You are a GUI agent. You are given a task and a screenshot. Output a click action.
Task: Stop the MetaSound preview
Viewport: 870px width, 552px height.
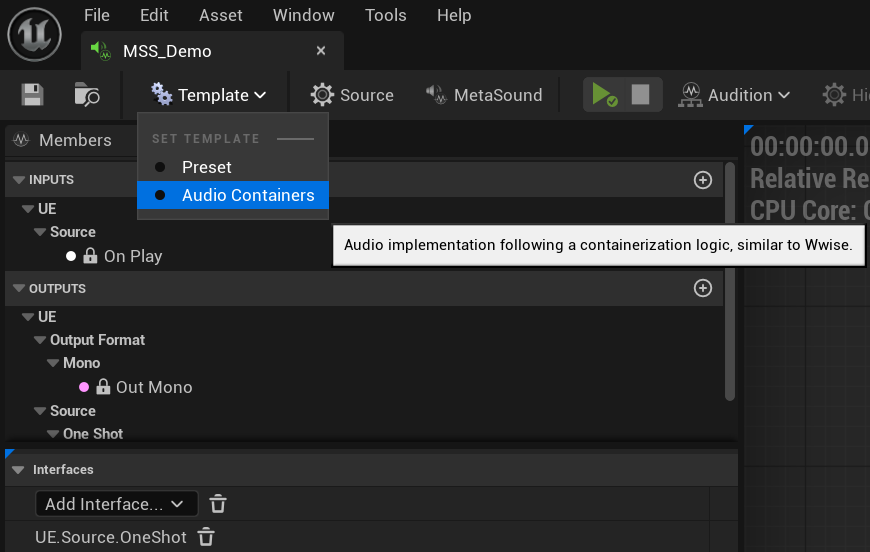pyautogui.click(x=640, y=95)
